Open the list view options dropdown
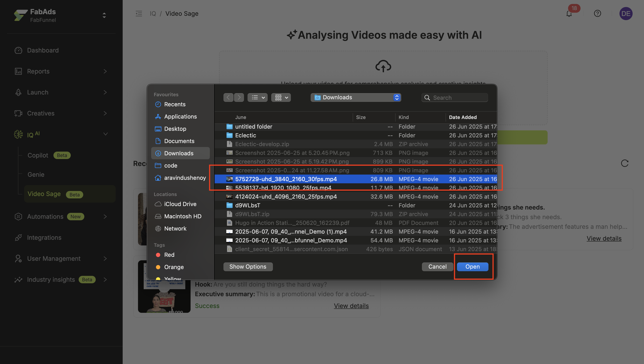644x364 pixels. [258, 98]
